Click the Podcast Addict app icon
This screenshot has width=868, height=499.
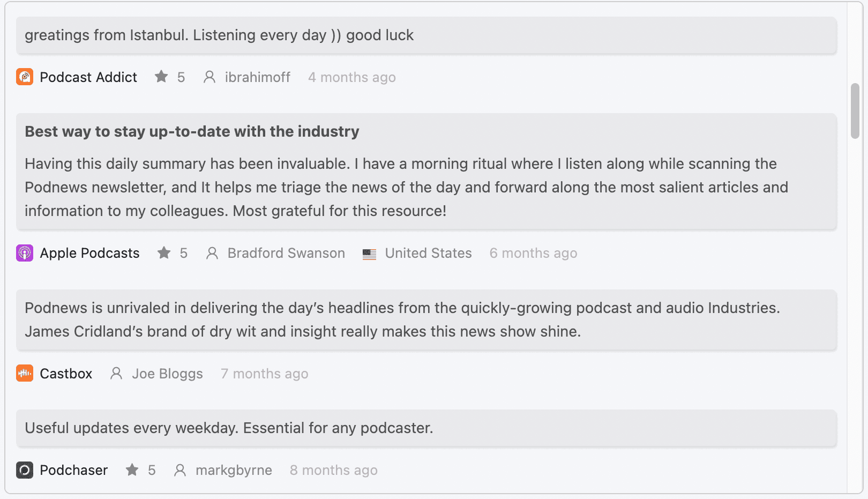24,77
